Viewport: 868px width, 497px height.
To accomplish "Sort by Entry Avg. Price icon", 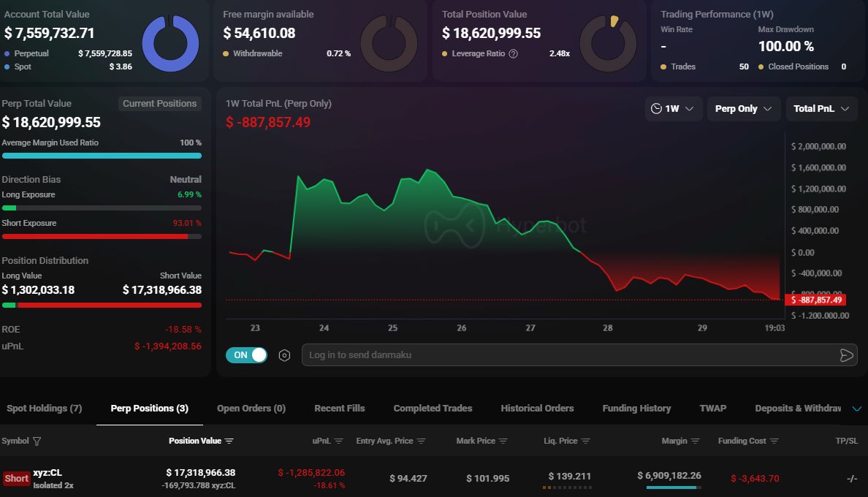I will click(x=422, y=441).
